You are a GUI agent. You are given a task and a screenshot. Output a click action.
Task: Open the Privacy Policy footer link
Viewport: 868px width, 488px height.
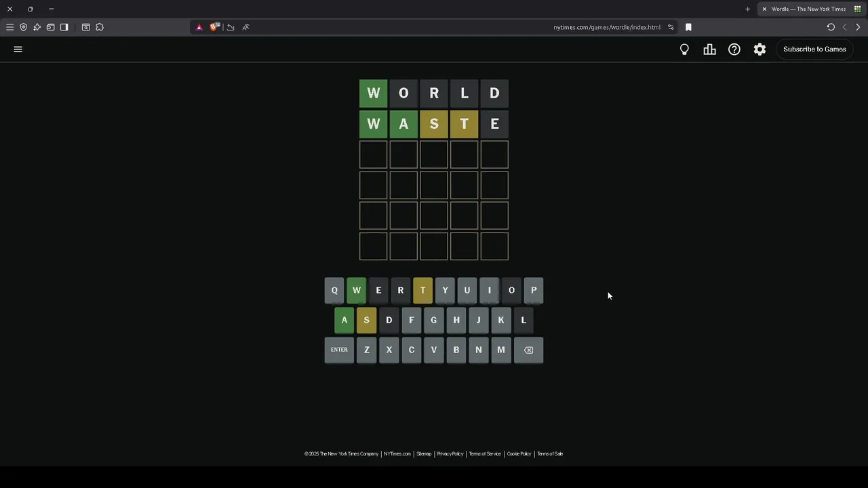click(x=450, y=453)
